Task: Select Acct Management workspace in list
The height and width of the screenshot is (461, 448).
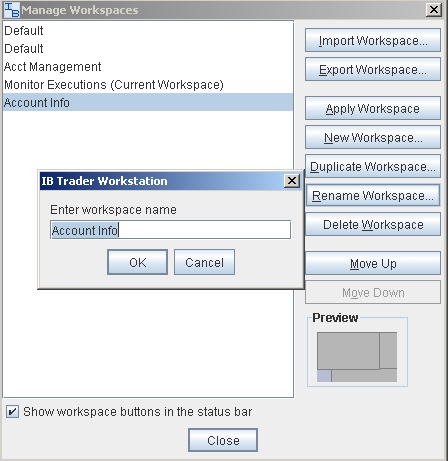Action: [148, 67]
